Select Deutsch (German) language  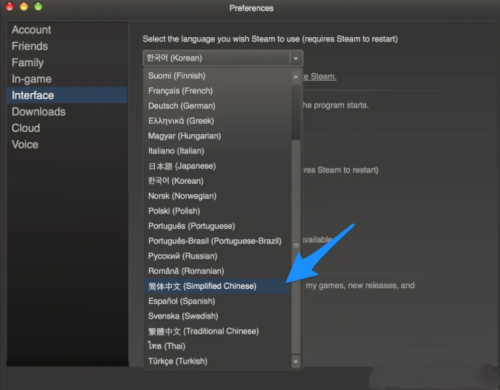(x=217, y=106)
